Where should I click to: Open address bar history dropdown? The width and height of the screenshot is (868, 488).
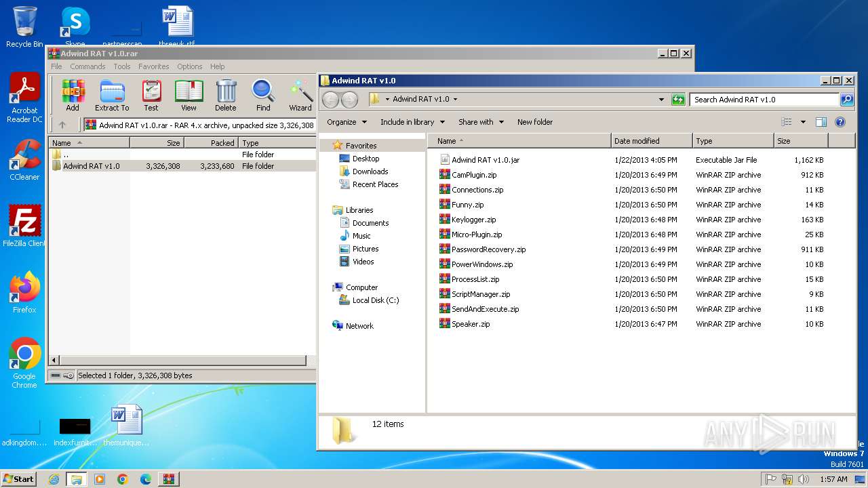(x=662, y=100)
